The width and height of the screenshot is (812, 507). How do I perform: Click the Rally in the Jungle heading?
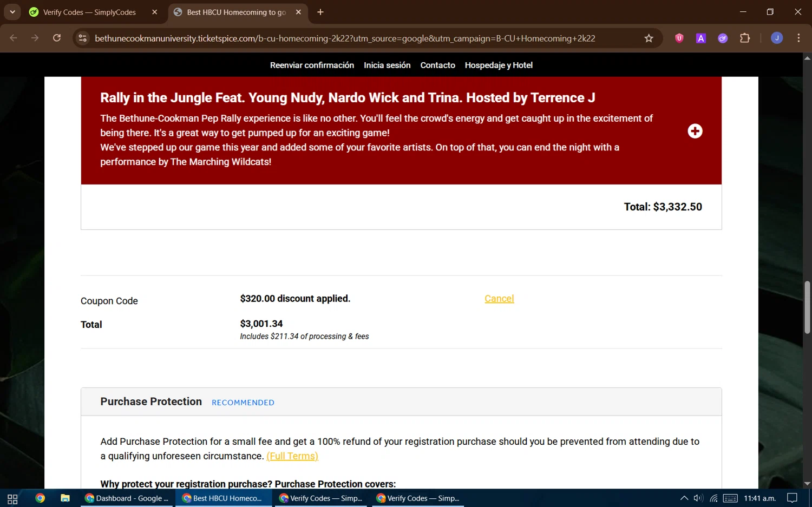[x=348, y=98]
